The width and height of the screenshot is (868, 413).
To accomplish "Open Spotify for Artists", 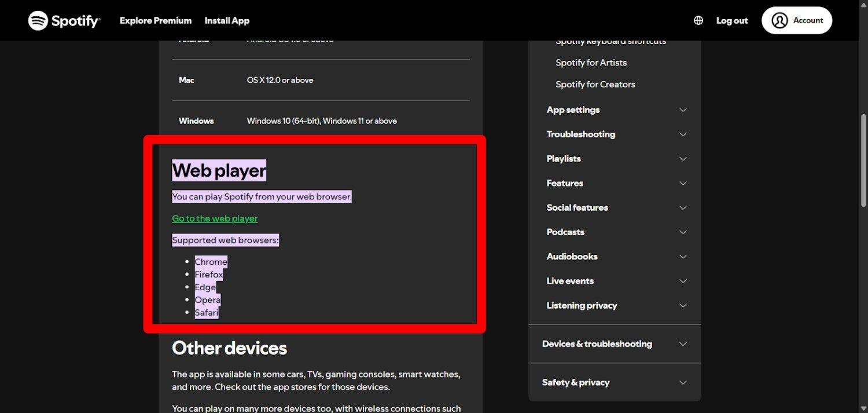I will click(591, 63).
